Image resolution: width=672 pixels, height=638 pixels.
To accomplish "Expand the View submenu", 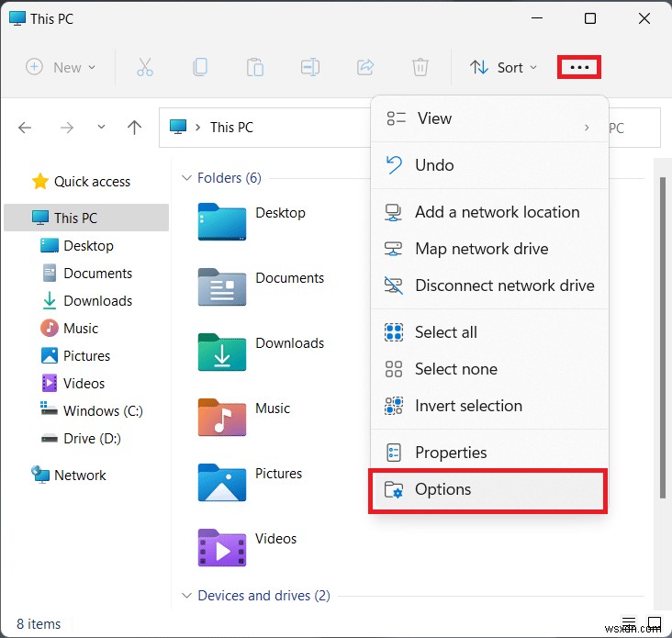I will [489, 118].
